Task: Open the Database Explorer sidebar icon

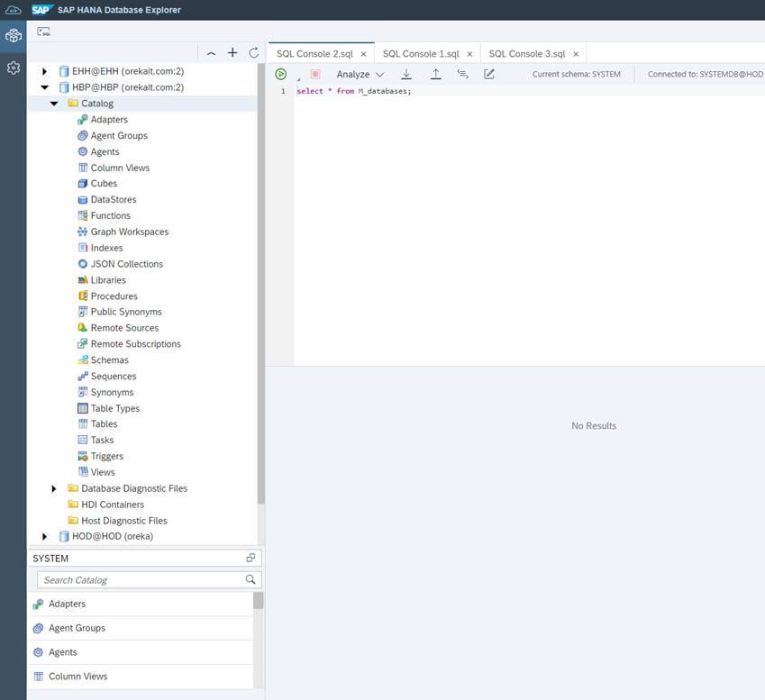Action: pos(14,36)
